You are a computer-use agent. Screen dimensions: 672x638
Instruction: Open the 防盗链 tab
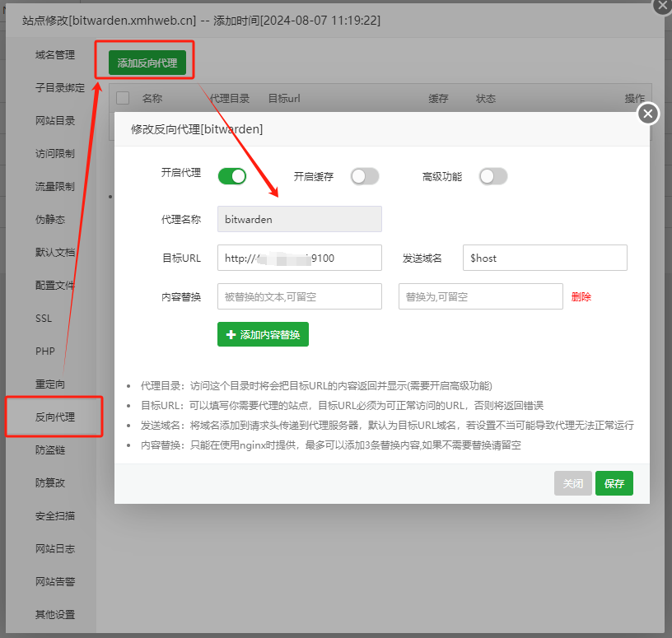click(x=50, y=450)
